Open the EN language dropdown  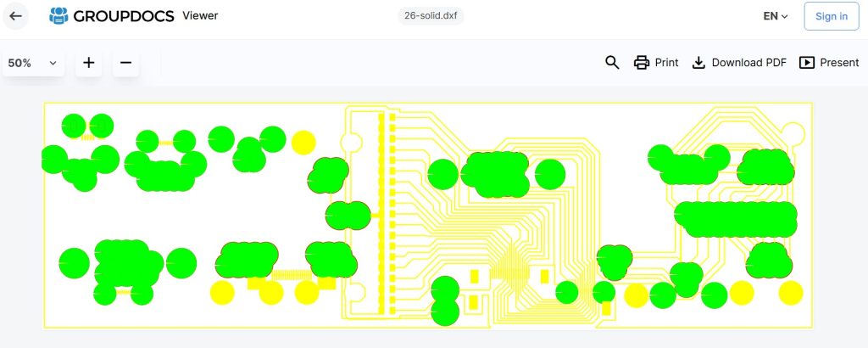[776, 16]
